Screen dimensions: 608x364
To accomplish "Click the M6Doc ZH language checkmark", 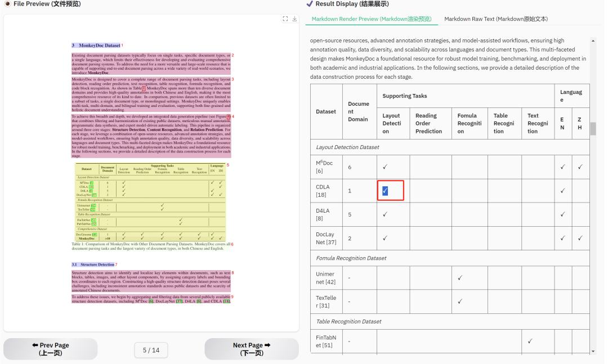I will tap(580, 167).
